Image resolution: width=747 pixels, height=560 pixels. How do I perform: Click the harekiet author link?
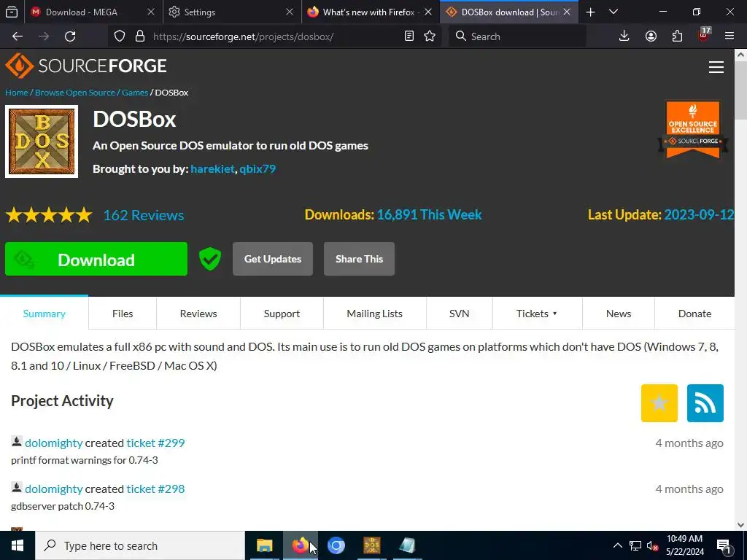[x=212, y=168]
